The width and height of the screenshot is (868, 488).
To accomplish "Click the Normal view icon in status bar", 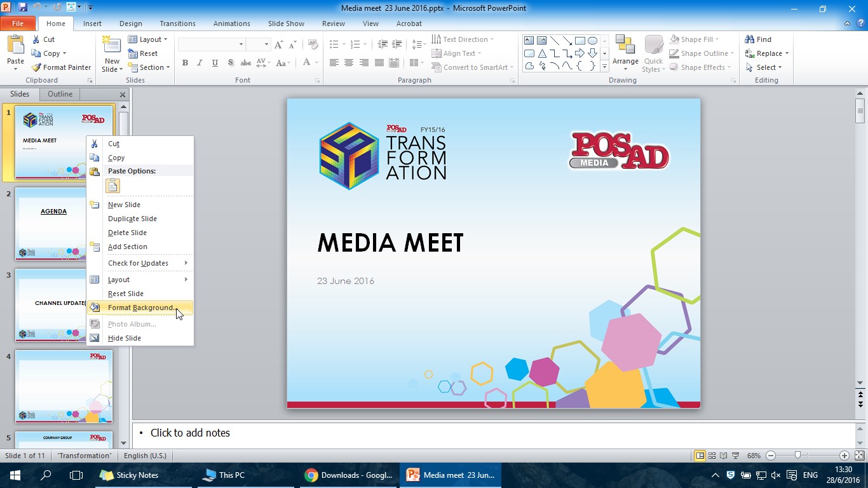I will 700,456.
